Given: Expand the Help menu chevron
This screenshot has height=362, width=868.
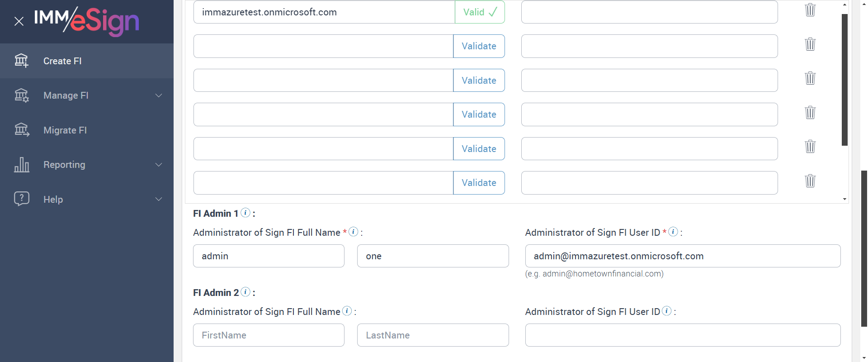Looking at the screenshot, I should tap(159, 199).
